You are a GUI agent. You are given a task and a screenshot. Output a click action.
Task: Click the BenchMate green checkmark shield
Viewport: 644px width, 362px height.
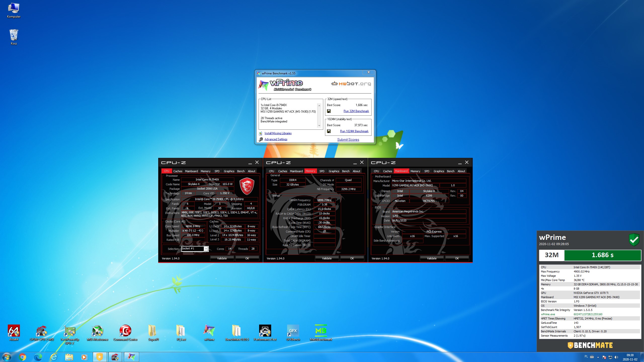pos(634,240)
